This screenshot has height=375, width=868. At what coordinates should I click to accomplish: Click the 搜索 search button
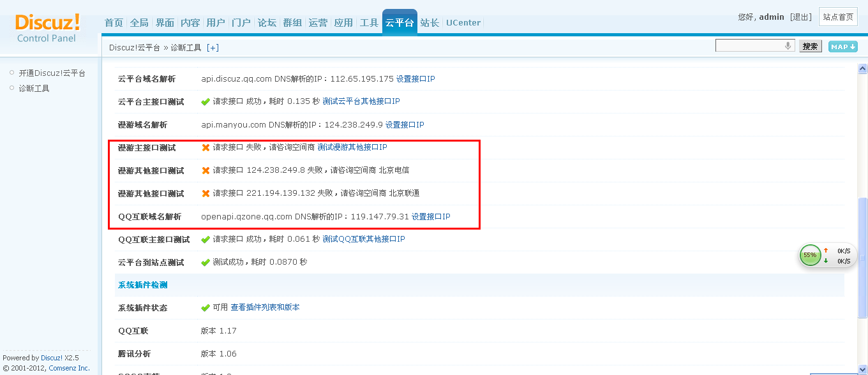(811, 47)
